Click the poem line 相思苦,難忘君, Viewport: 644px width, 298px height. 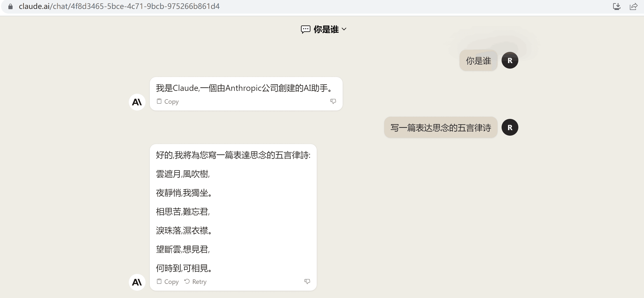point(183,212)
